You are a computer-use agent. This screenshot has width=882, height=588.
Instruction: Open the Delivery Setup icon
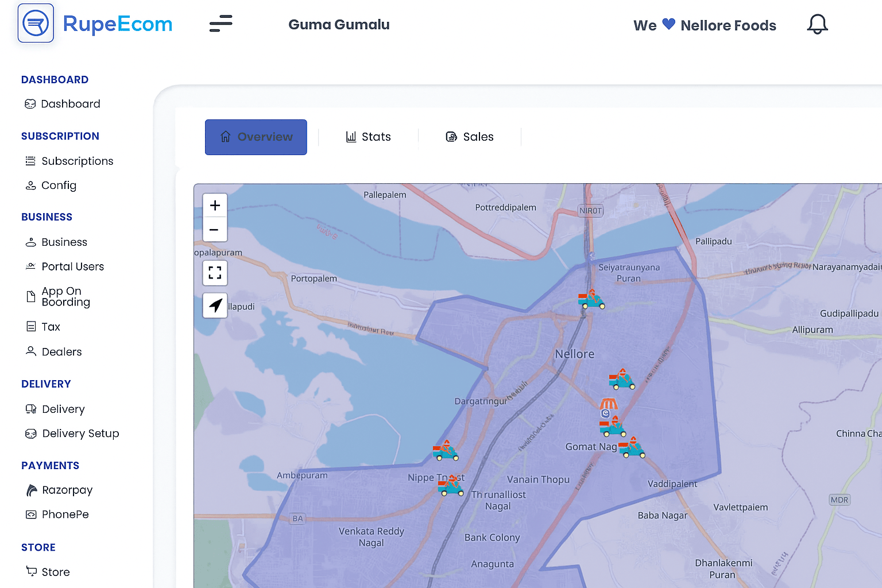[x=30, y=434]
